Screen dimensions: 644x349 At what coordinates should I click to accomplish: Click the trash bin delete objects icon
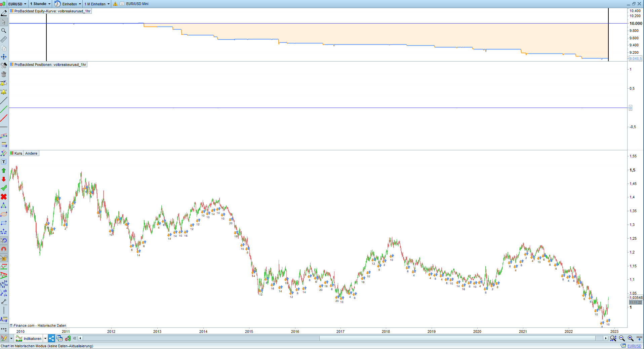point(4,74)
